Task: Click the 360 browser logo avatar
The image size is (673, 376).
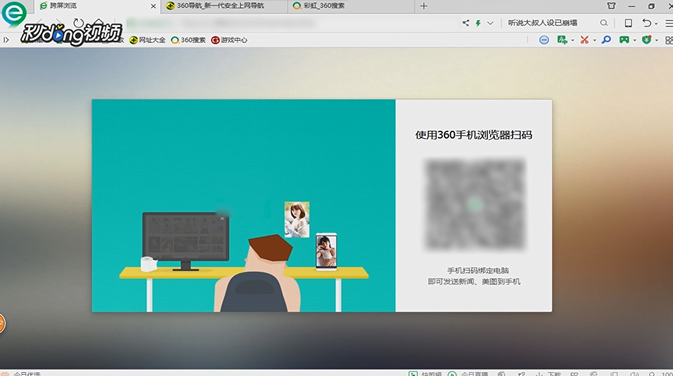Action: click(13, 13)
